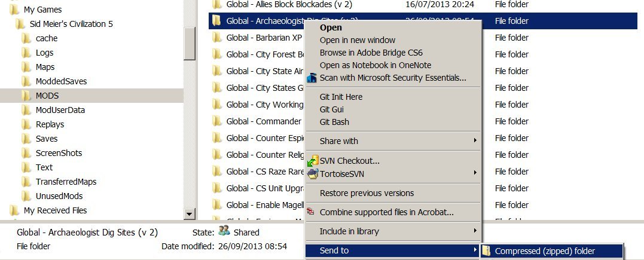Select Global - Archaeologist Dig Sites row
The image size is (644, 260).
423,21
